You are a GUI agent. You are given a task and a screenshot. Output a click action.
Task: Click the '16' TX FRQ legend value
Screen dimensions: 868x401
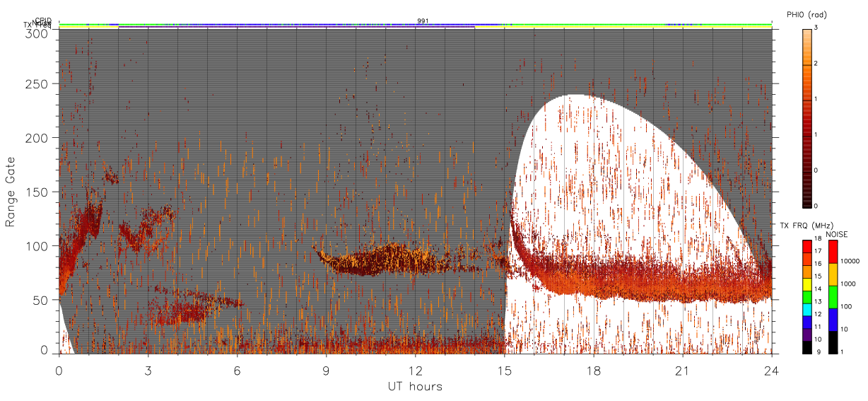click(818, 264)
